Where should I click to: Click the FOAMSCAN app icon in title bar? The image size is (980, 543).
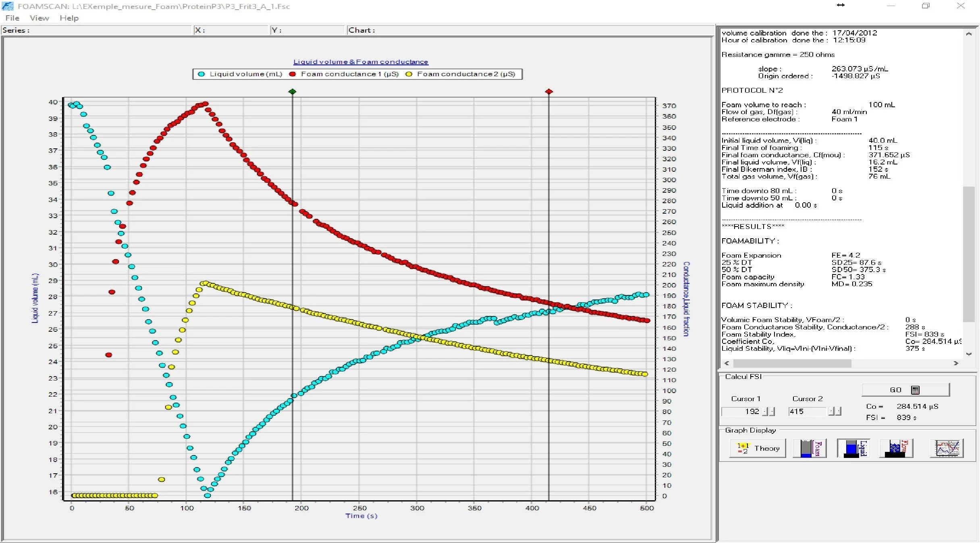[x=8, y=6]
